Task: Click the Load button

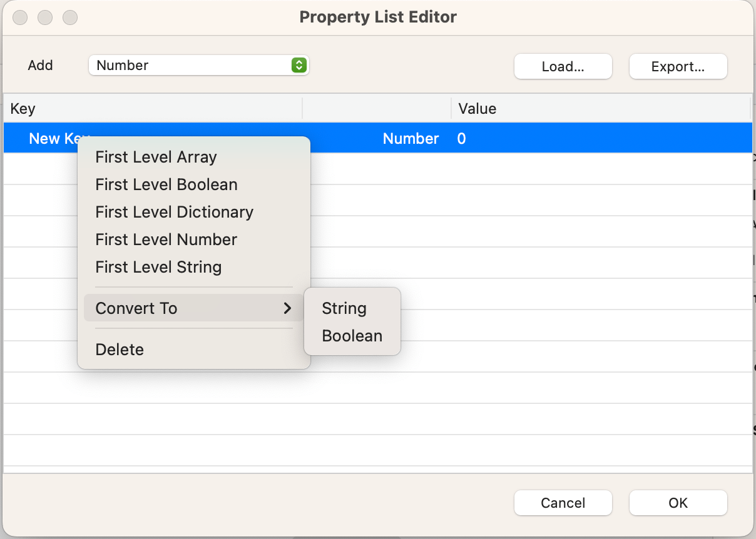Action: [563, 66]
